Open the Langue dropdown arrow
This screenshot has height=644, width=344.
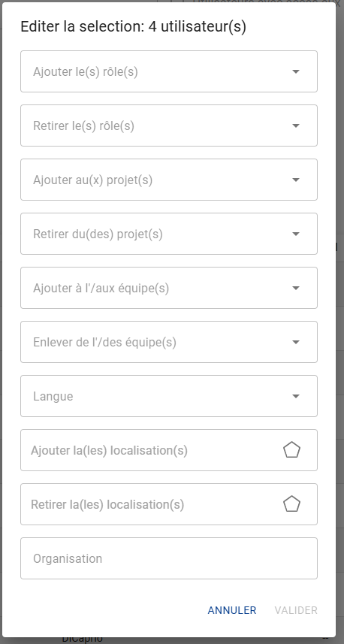coord(296,396)
